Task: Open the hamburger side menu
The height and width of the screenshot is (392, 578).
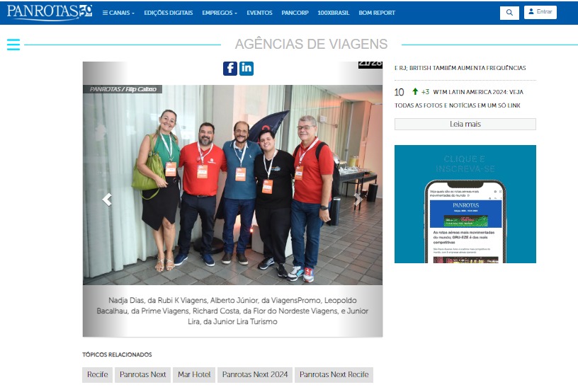Action: 13,45
